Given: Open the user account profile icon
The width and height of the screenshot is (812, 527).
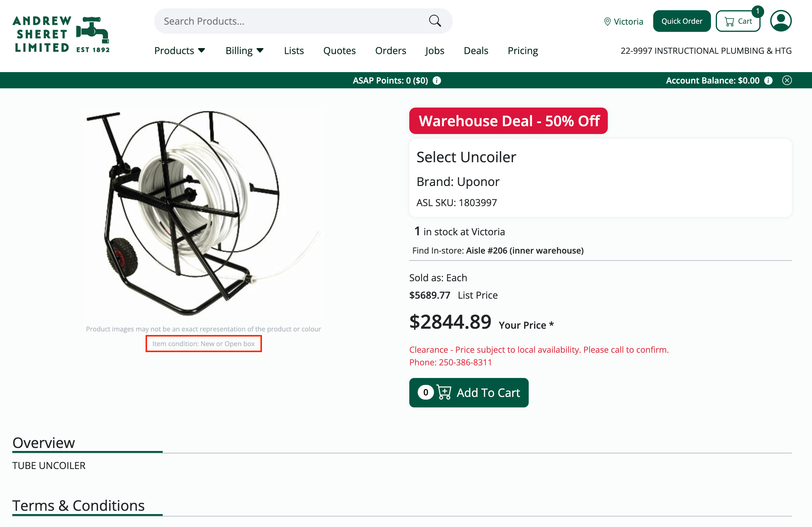Looking at the screenshot, I should pos(781,21).
